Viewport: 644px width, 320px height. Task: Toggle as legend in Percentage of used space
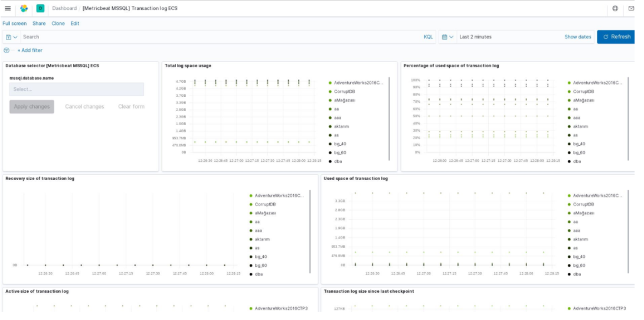pyautogui.click(x=573, y=135)
